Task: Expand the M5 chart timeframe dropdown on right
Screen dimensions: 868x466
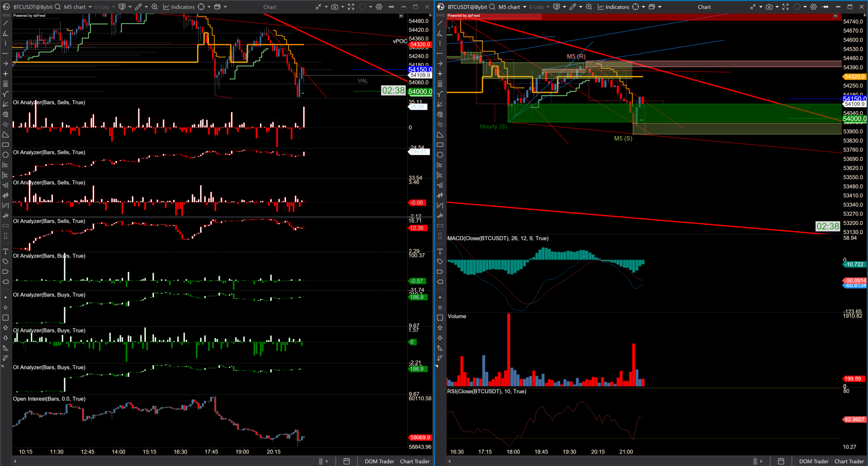Action: [x=524, y=7]
